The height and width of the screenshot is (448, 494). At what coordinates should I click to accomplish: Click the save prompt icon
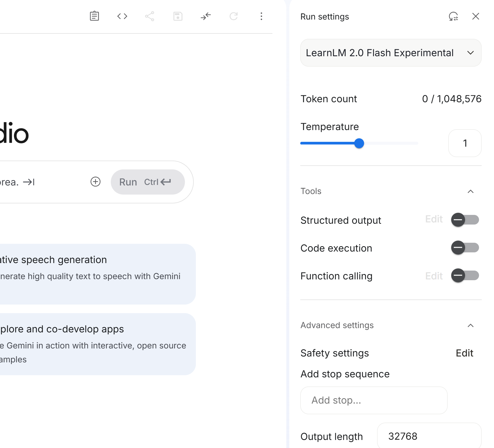tap(178, 16)
